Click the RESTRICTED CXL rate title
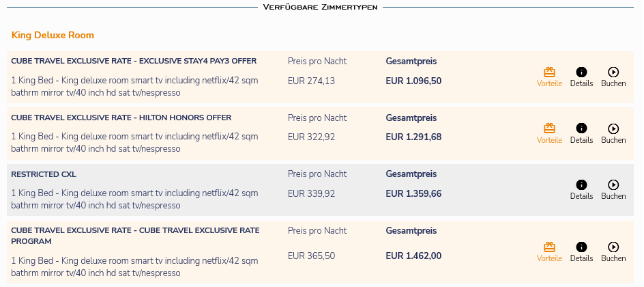The width and height of the screenshot is (644, 287). 44,174
